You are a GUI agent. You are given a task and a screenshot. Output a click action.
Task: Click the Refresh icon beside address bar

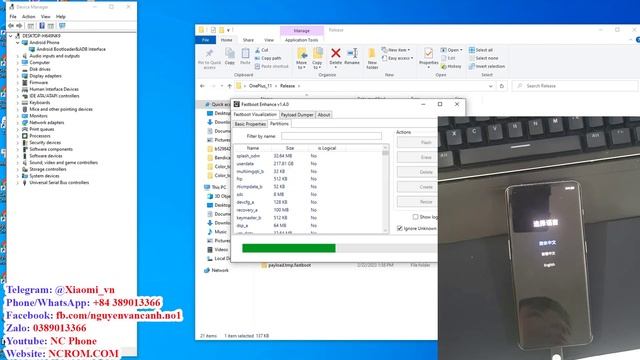click(502, 86)
